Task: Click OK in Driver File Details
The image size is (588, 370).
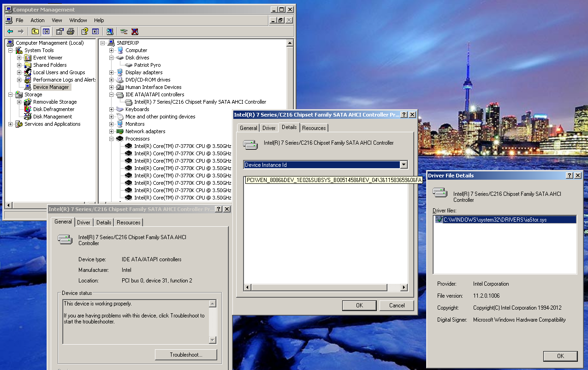Action: tap(560, 356)
